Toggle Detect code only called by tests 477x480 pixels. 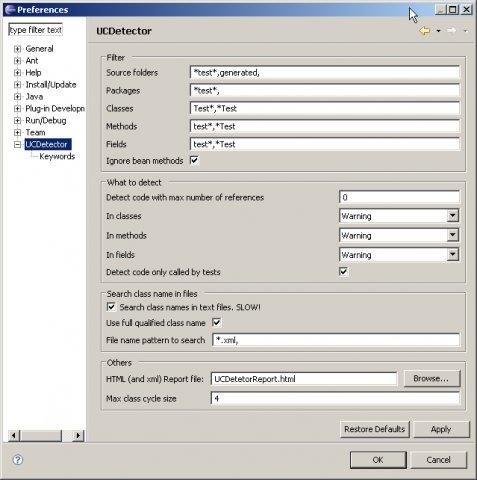343,272
